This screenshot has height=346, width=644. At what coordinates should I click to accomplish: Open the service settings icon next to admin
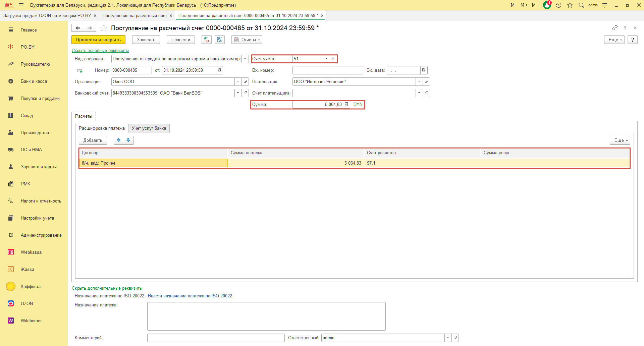[605, 5]
